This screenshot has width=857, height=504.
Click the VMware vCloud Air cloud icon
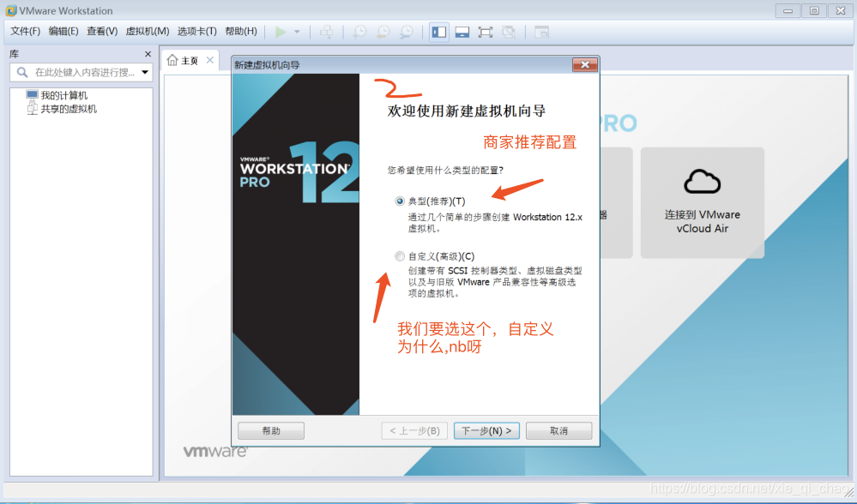pos(702,181)
